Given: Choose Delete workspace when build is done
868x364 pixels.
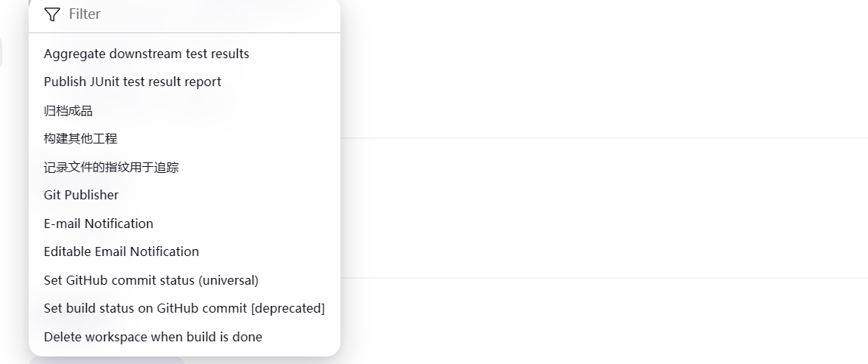Looking at the screenshot, I should tap(184, 336).
